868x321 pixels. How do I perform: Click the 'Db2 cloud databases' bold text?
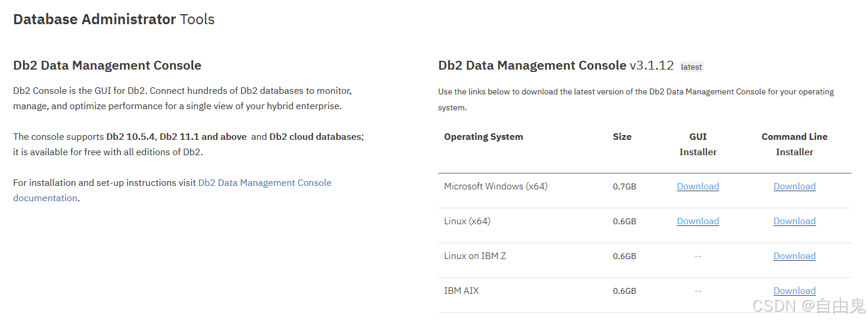315,137
